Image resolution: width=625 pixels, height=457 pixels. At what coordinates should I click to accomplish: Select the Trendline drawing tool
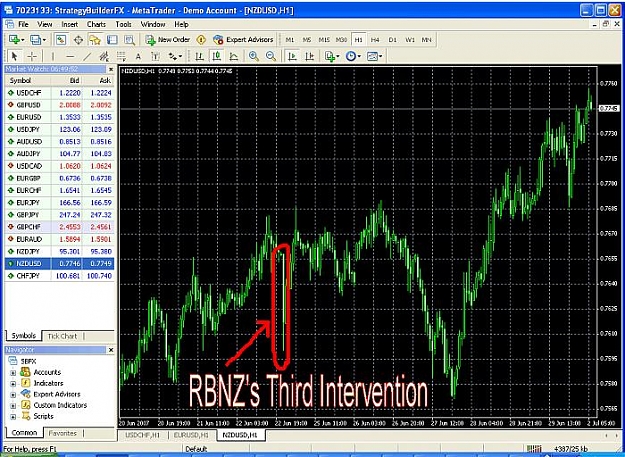pyautogui.click(x=87, y=56)
